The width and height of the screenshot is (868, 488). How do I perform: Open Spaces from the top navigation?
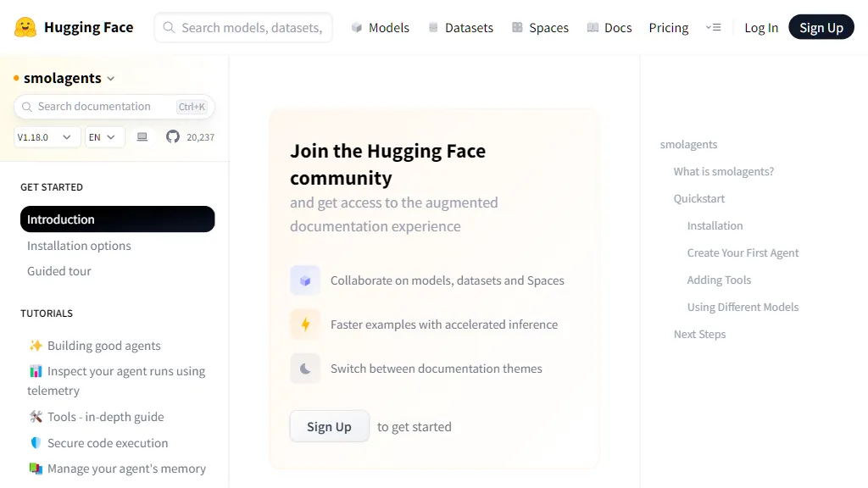coord(540,28)
